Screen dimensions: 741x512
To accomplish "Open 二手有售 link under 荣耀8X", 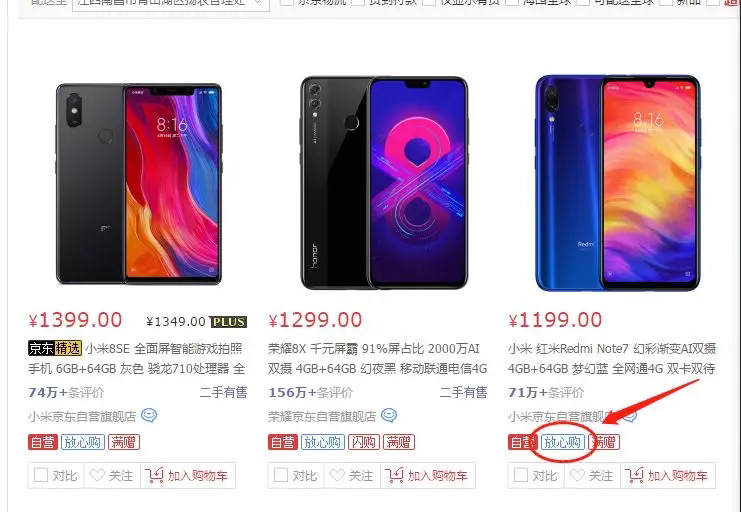I will pos(463,392).
